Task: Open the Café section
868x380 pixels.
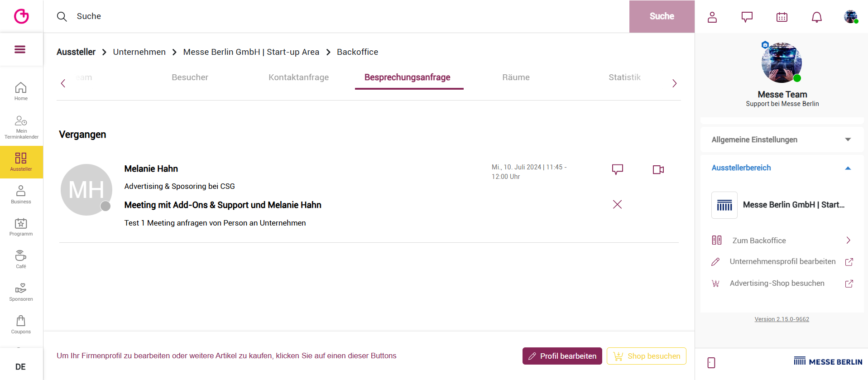Action: pos(21,260)
